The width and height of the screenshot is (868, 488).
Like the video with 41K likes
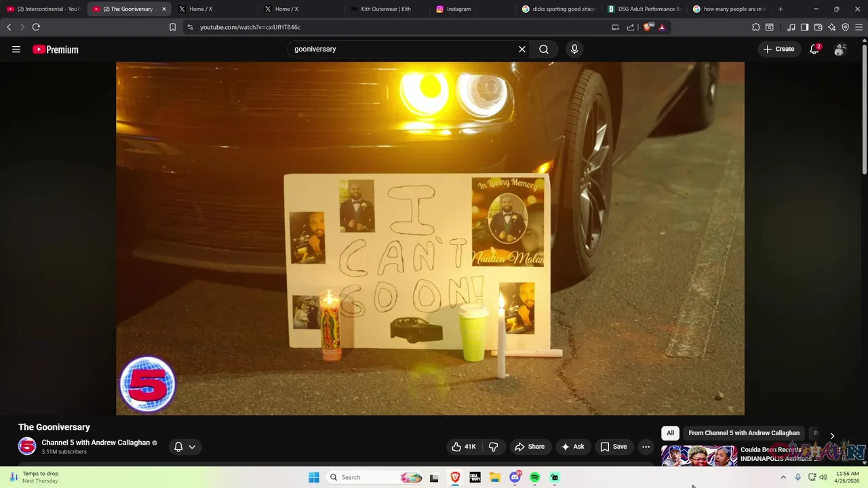pyautogui.click(x=464, y=447)
